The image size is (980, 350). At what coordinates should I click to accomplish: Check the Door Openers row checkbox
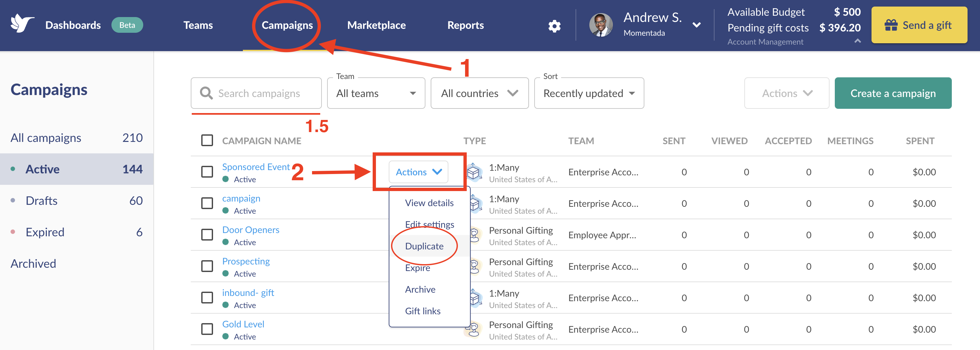tap(207, 235)
